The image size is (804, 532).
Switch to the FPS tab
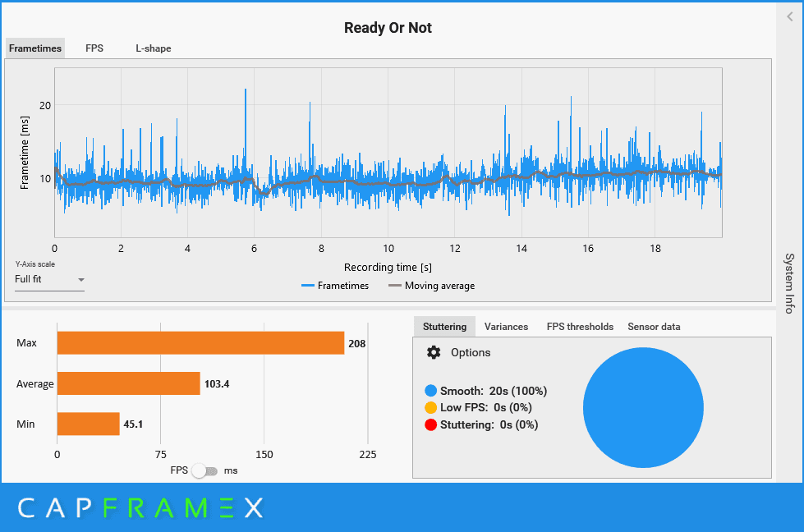pyautogui.click(x=94, y=48)
